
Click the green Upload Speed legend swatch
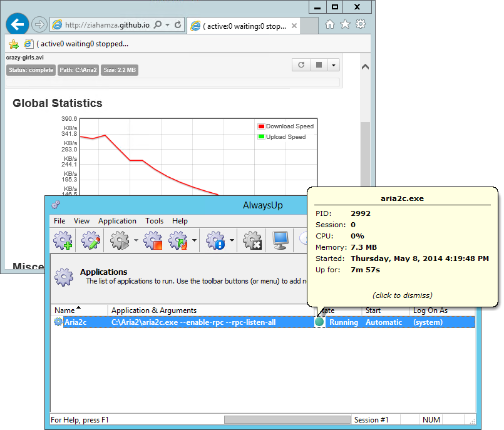click(x=261, y=137)
